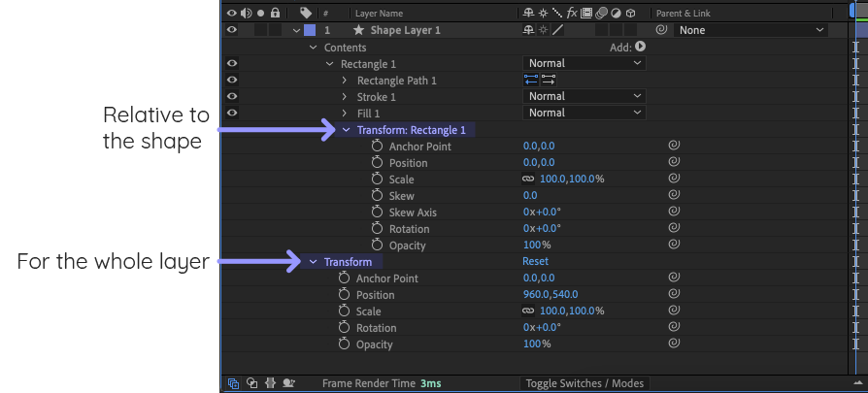Collapse the Transform: Rectangle 1 group
Screen dimensions: 868x393
pos(346,130)
